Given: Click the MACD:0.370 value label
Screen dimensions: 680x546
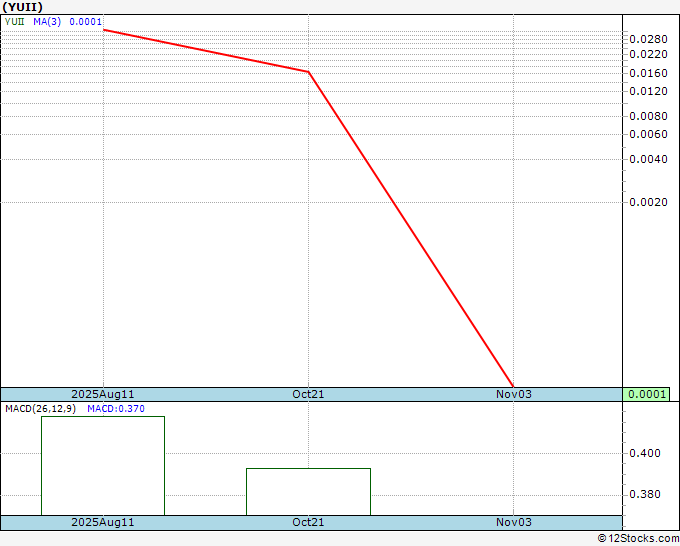Looking at the screenshot, I should [x=116, y=409].
